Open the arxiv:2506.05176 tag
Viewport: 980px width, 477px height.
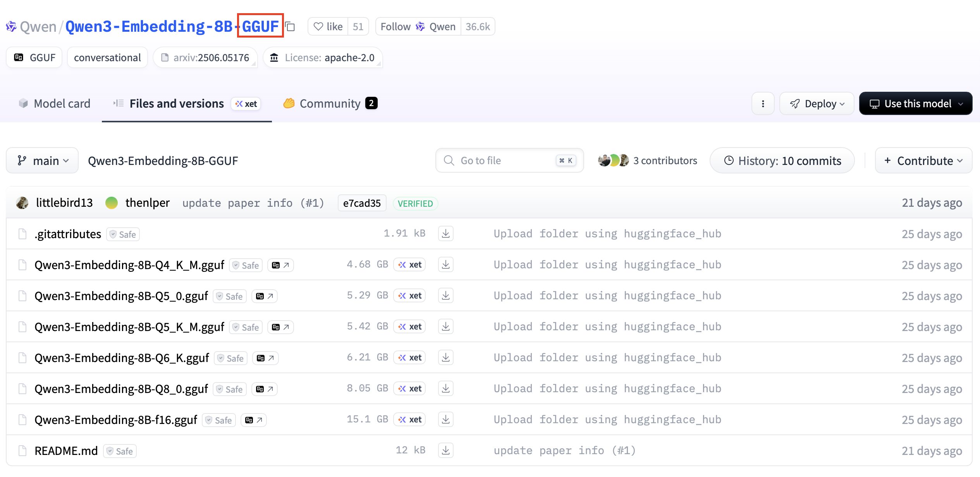(205, 58)
